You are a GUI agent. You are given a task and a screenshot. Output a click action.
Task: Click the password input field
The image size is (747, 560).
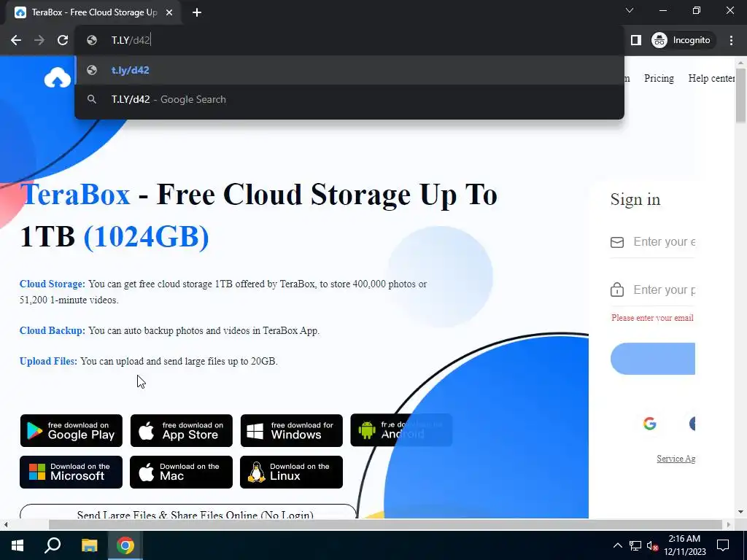tap(653, 290)
